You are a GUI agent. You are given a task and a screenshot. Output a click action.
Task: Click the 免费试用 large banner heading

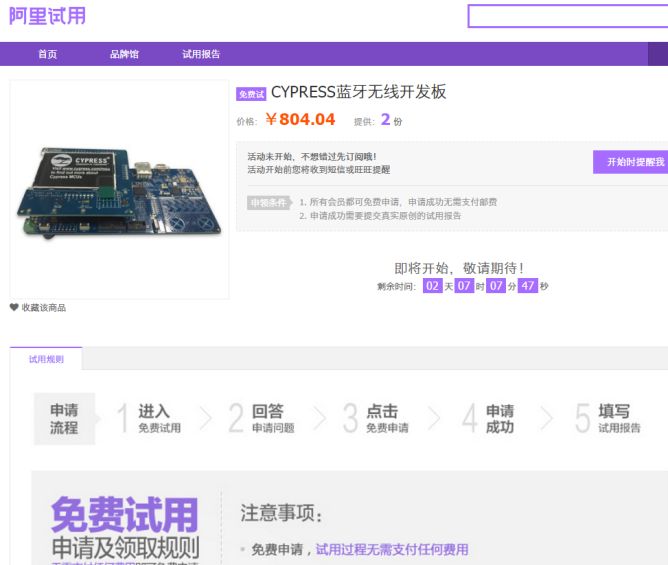(125, 514)
